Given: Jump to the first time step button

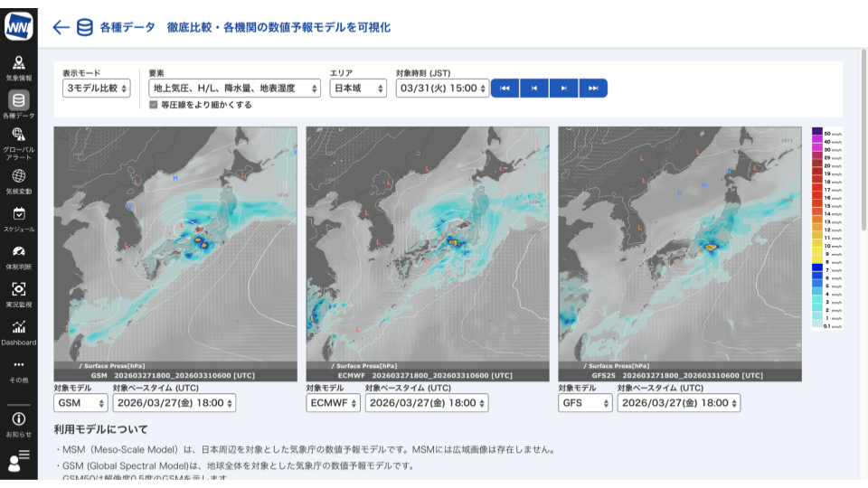Looking at the screenshot, I should click(505, 88).
